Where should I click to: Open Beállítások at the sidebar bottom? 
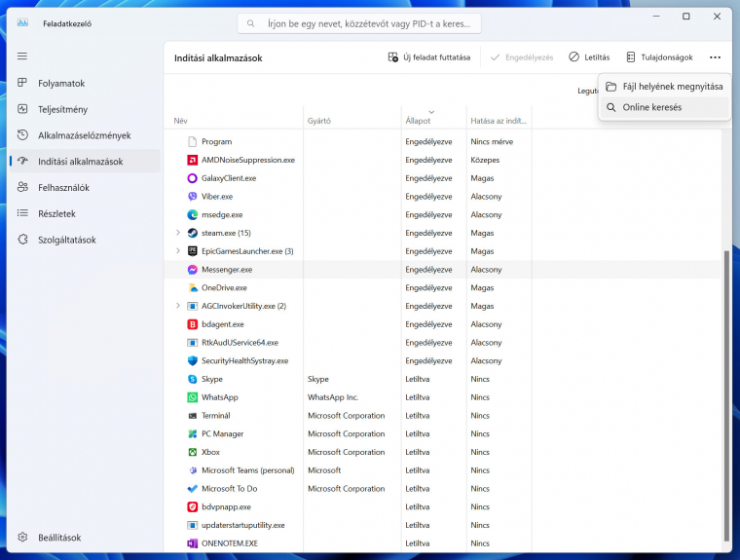(85, 538)
